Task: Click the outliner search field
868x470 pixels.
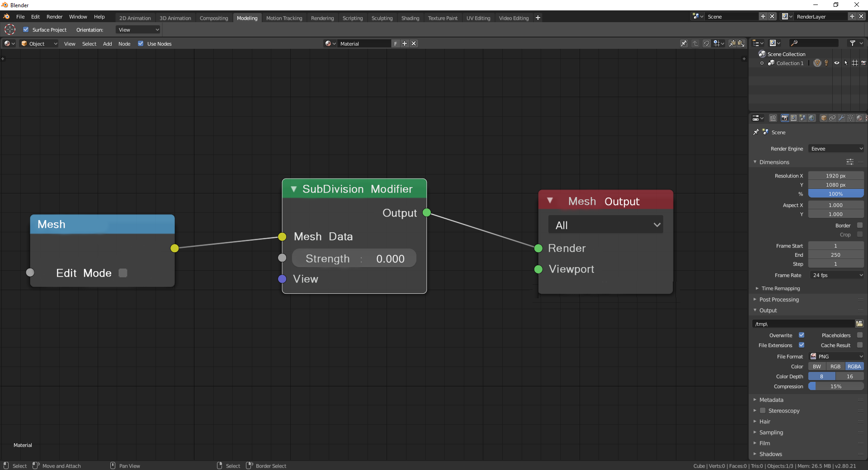Action: point(814,43)
